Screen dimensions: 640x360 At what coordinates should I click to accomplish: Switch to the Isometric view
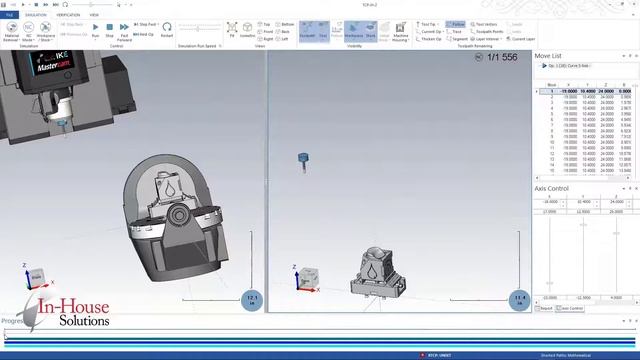(x=247, y=30)
